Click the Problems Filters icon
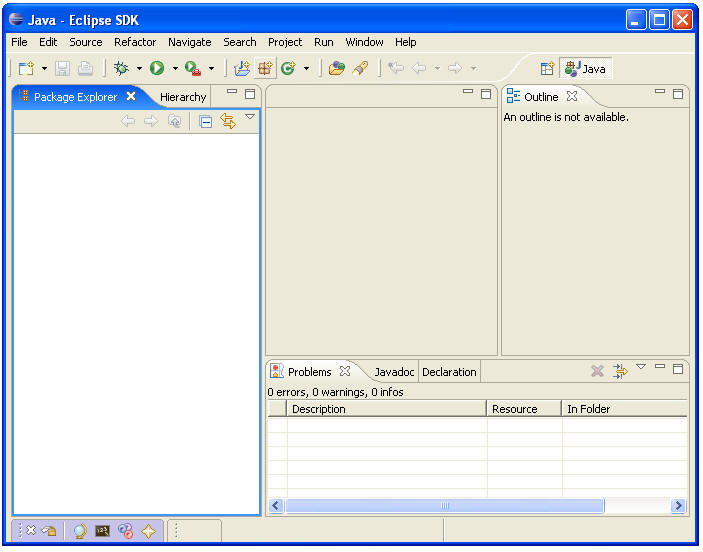 tap(620, 371)
